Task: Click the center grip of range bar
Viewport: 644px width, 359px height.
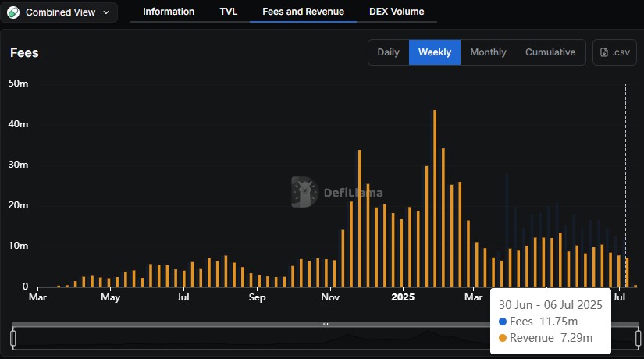Action: (x=326, y=324)
